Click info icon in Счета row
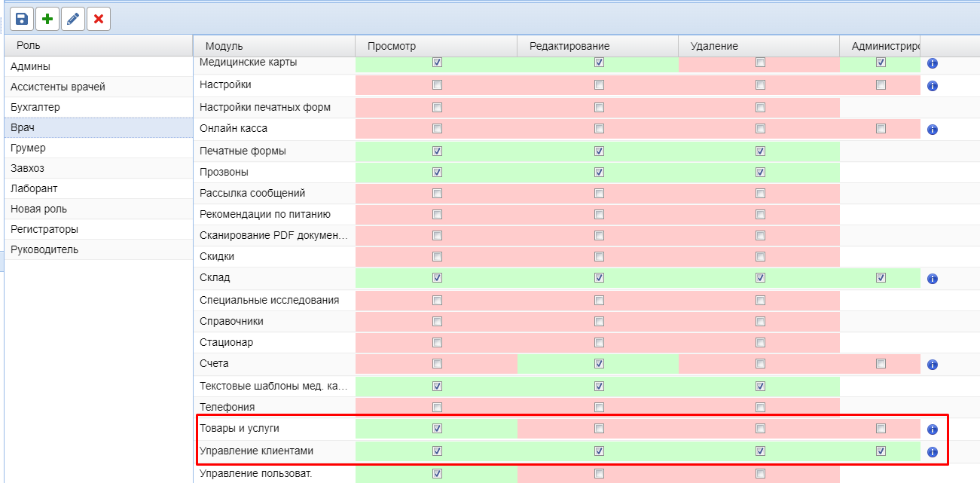 (x=932, y=365)
